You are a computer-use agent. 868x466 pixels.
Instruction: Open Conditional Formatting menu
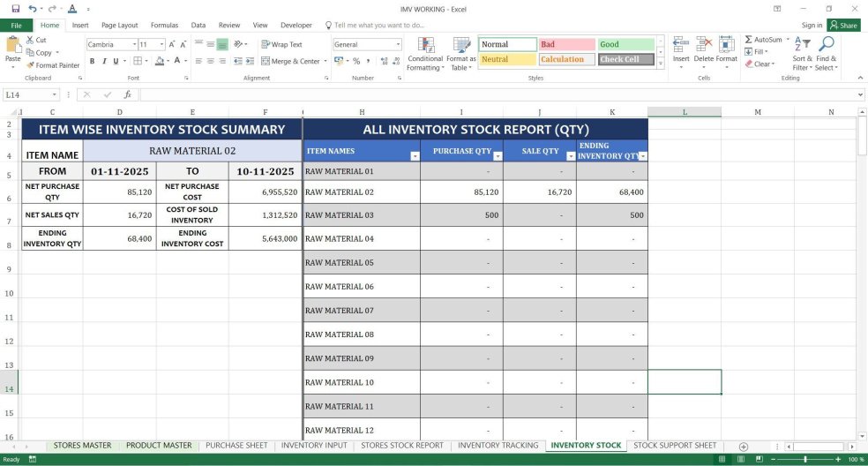(425, 54)
